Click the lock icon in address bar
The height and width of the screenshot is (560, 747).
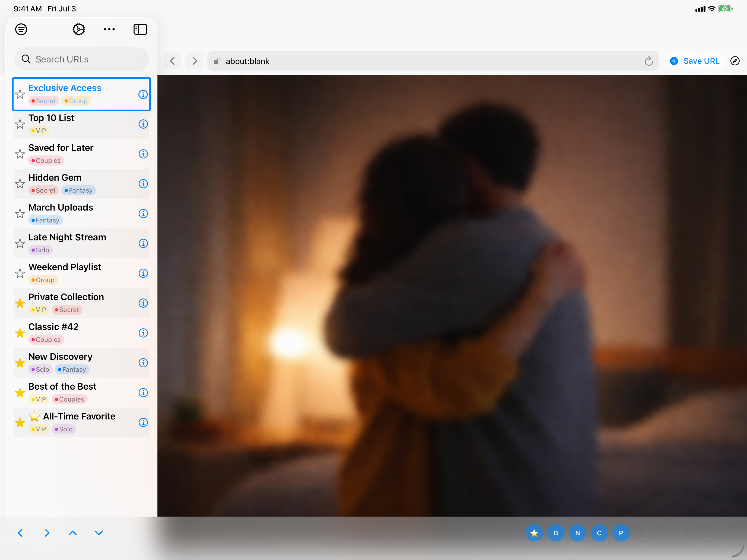tap(217, 61)
